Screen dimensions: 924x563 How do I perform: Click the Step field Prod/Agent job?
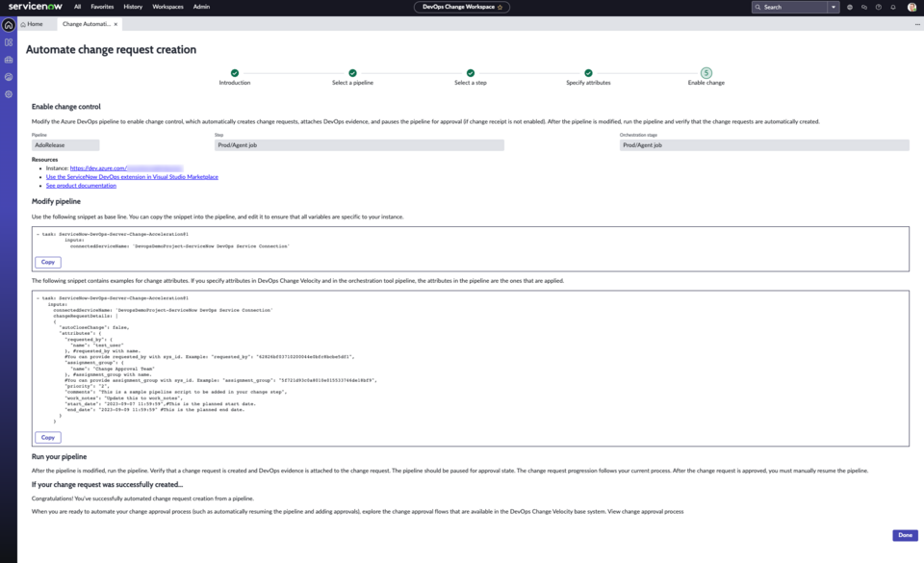pos(359,145)
